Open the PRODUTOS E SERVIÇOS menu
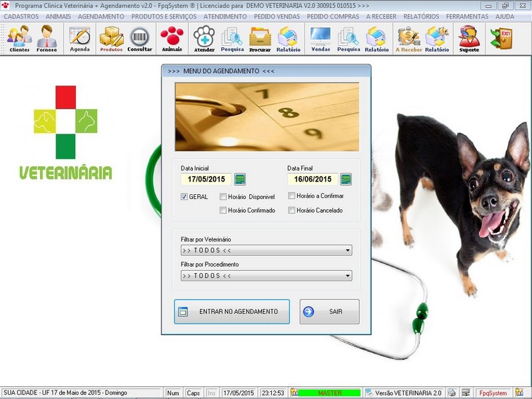532x399 pixels. click(x=164, y=16)
